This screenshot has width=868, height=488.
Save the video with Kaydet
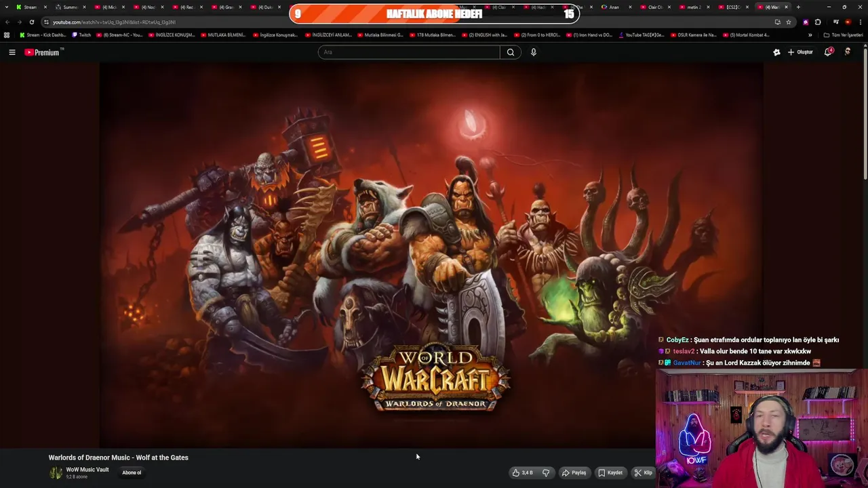pos(610,472)
